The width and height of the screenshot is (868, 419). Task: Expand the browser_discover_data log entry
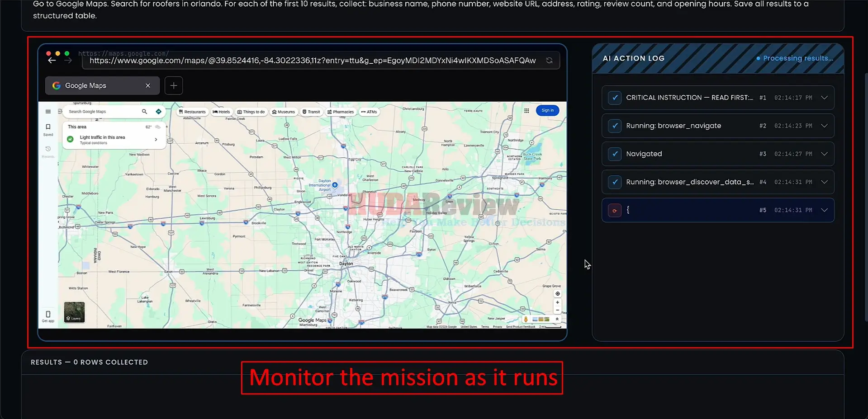click(x=824, y=182)
